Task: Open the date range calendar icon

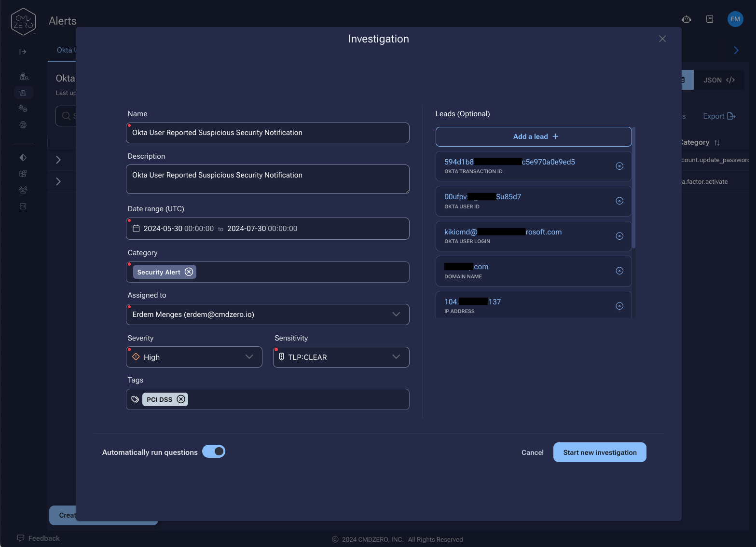Action: coord(136,229)
